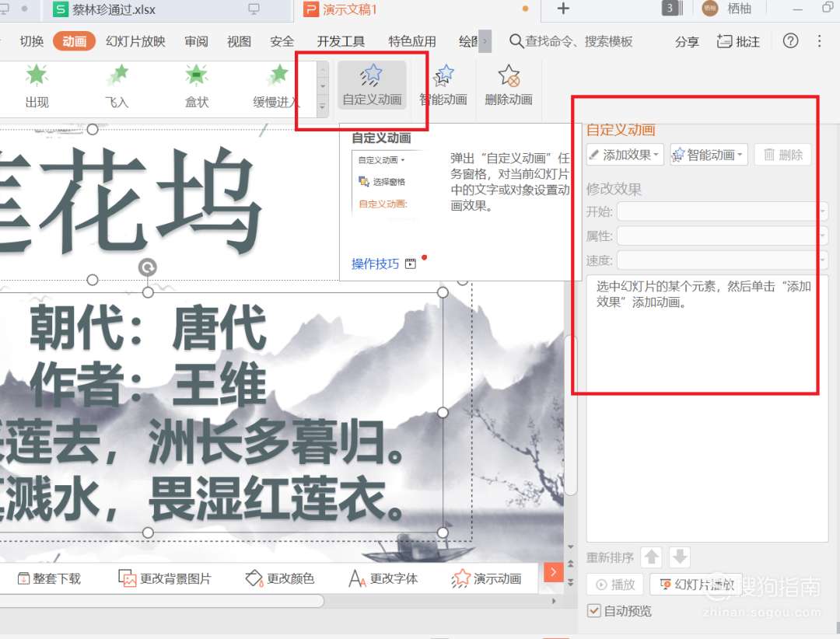Image resolution: width=840 pixels, height=639 pixels.
Task: Expand the animation gallery with bottom arrow
Action: point(323,106)
